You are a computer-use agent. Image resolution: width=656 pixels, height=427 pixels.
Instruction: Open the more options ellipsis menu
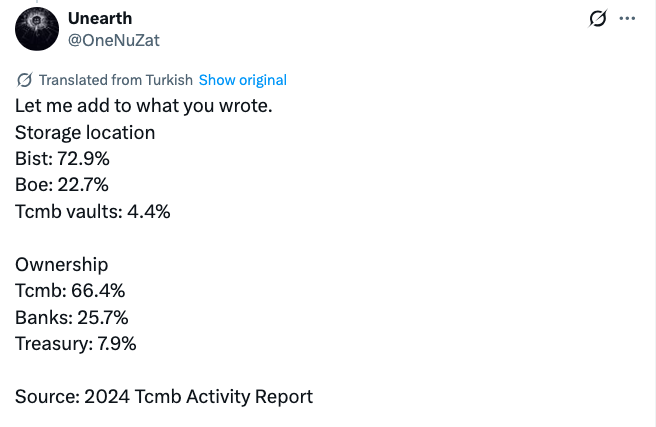click(628, 19)
